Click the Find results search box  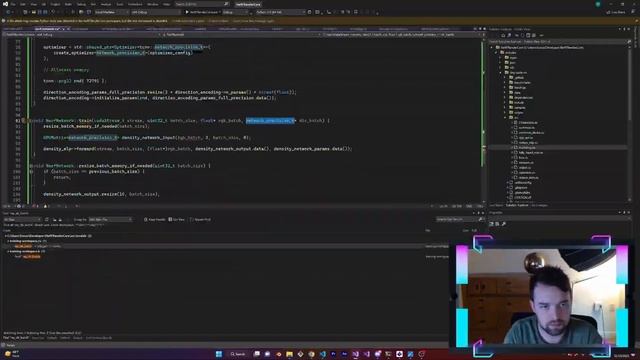(x=460, y=220)
